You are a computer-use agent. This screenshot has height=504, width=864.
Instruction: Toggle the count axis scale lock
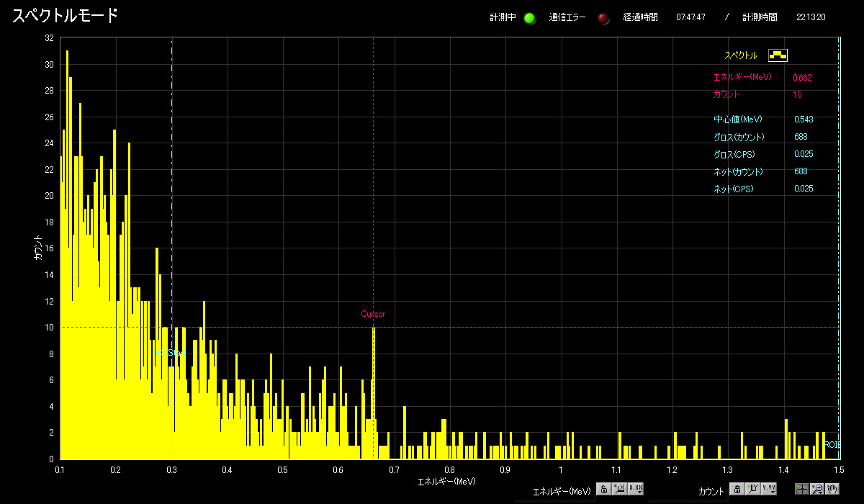click(x=737, y=490)
